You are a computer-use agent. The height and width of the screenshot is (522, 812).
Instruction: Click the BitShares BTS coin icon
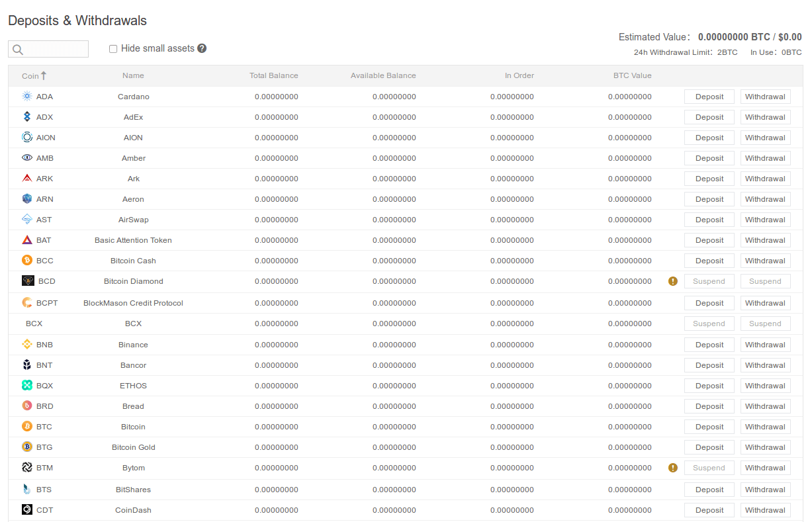point(27,490)
